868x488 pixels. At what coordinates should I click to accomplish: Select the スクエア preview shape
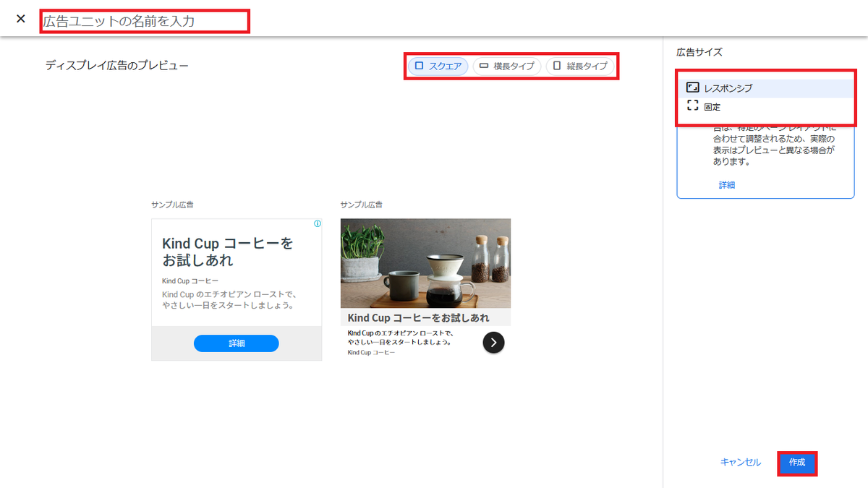(x=438, y=67)
